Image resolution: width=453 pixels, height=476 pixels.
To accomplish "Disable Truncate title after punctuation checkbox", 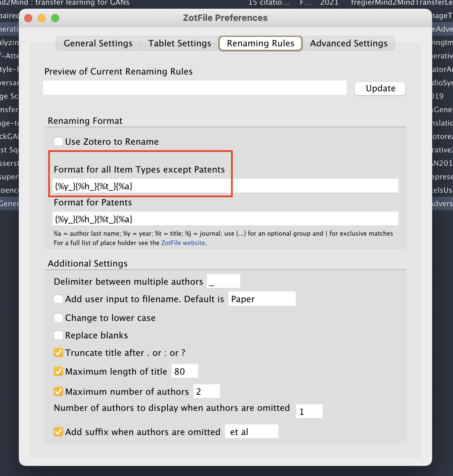I will (x=58, y=352).
